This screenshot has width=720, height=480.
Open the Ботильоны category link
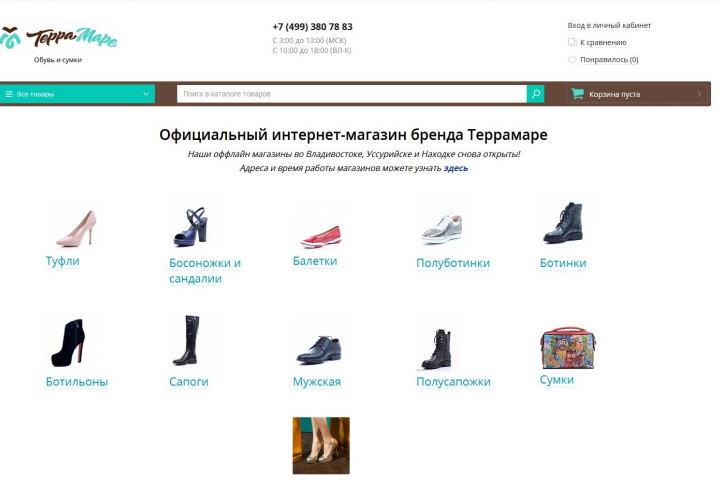(77, 382)
